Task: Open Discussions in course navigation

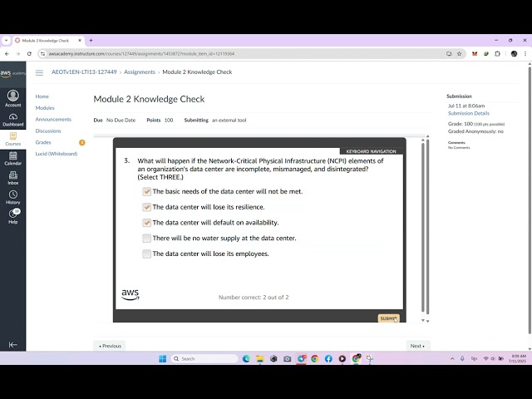Action: click(48, 131)
